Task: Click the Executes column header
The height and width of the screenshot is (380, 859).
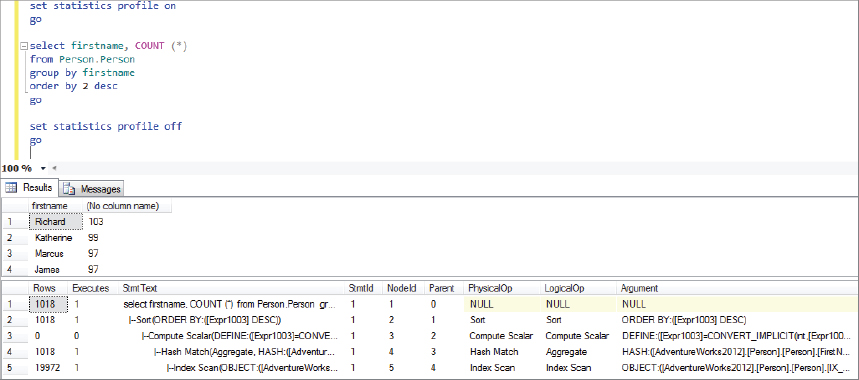Action: point(91,288)
